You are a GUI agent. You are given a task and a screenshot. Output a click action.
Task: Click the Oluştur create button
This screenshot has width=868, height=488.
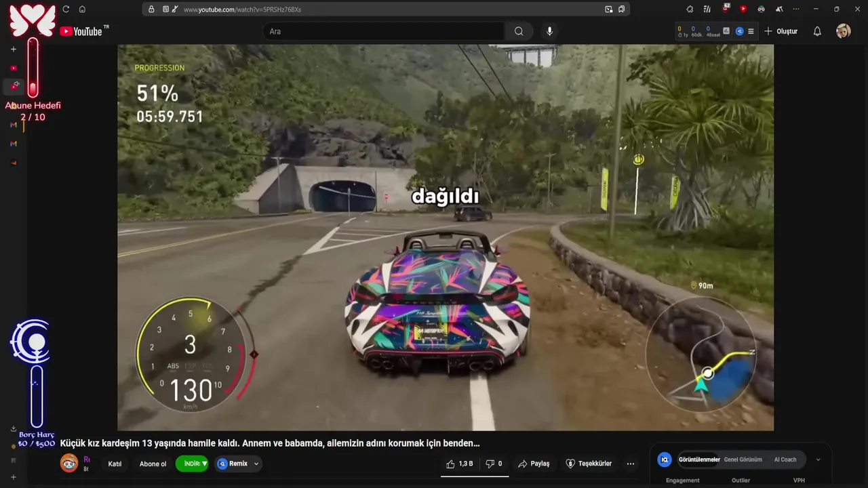coord(781,31)
